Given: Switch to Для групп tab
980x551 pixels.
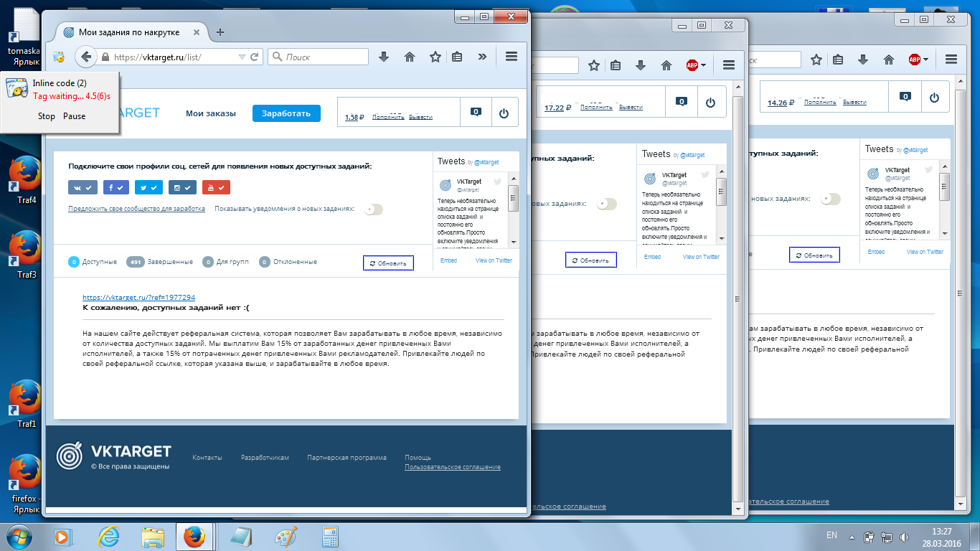Looking at the screenshot, I should pyautogui.click(x=226, y=262).
